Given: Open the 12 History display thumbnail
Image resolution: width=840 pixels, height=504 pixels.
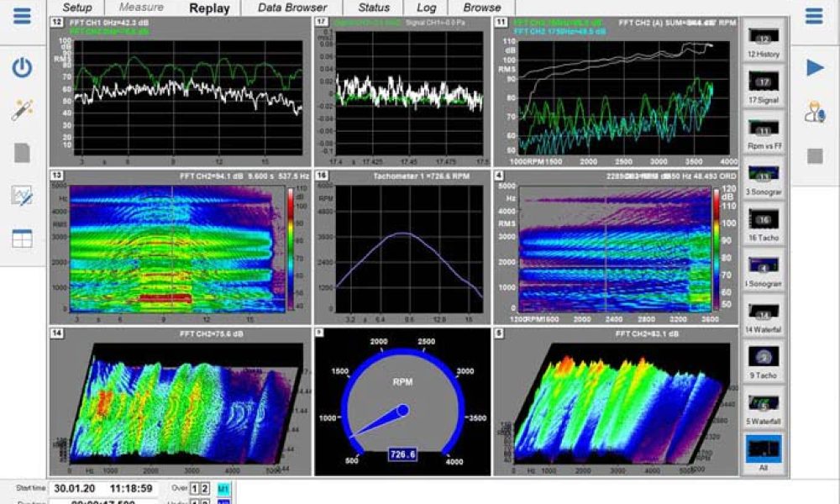Looking at the screenshot, I should pos(763,42).
